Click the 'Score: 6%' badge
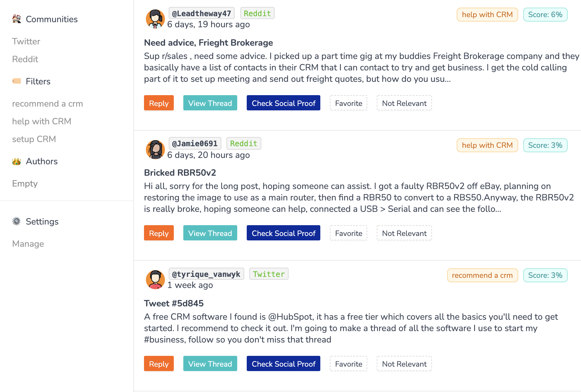Viewport: 581px width, 392px height. point(545,15)
